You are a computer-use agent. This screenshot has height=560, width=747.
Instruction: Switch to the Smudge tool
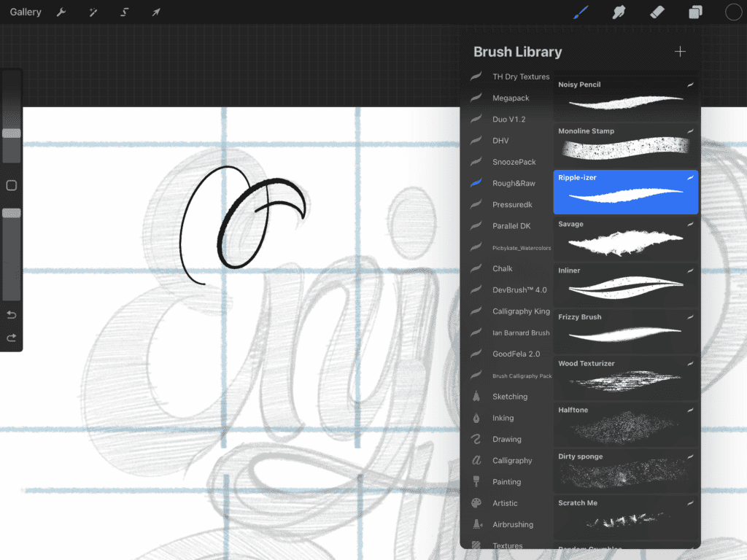coord(619,12)
